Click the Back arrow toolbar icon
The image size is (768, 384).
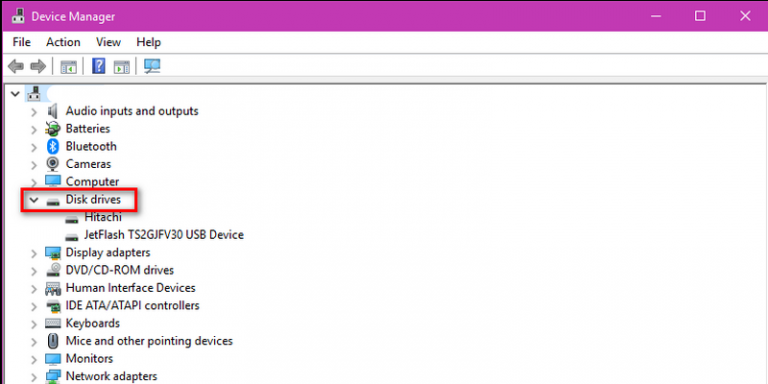click(x=16, y=66)
